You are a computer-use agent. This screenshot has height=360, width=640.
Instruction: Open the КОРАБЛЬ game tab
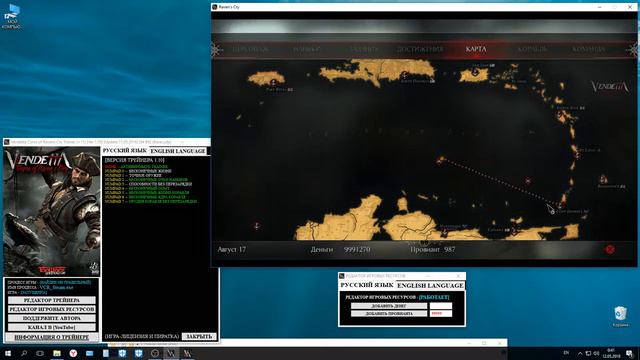coord(532,49)
